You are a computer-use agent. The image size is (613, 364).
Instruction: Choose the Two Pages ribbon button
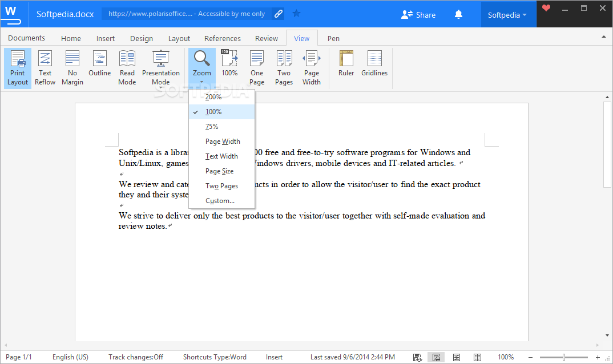point(284,68)
